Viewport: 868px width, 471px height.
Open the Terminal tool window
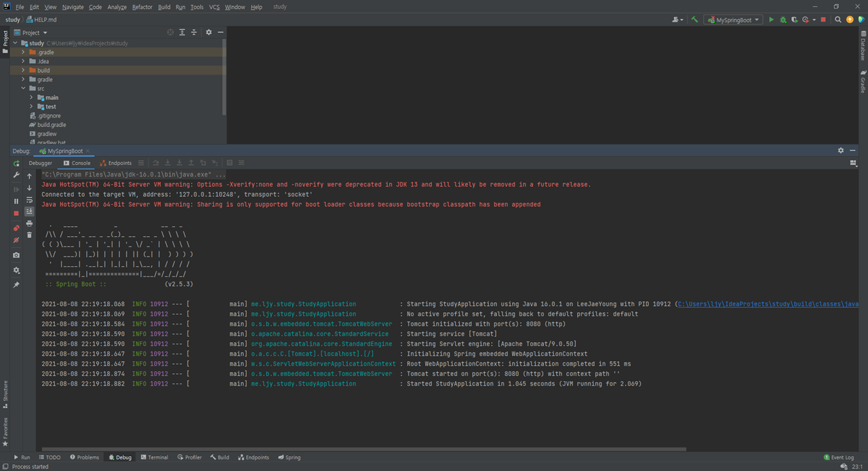[x=154, y=457]
